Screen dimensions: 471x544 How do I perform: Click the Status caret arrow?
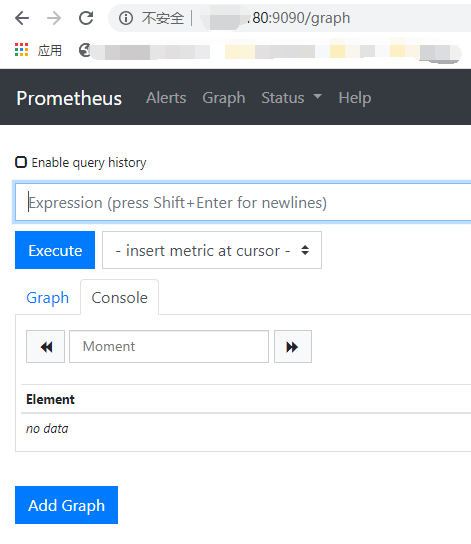coord(317,96)
